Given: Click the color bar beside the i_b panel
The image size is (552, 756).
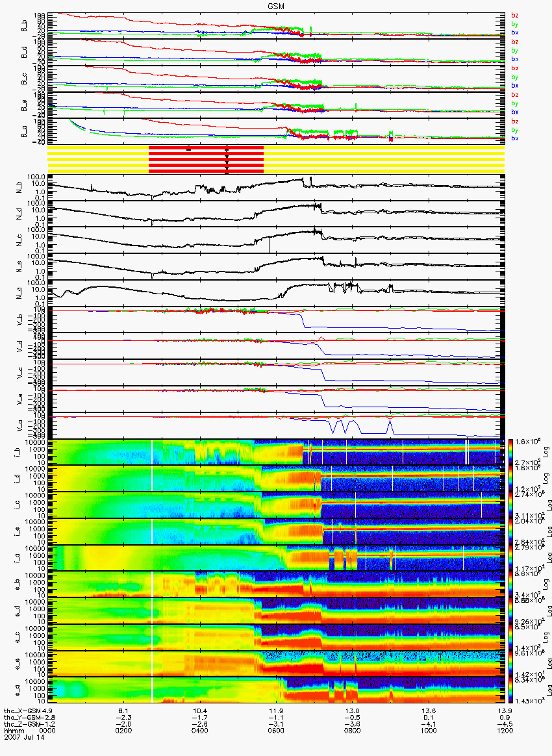Looking at the screenshot, I should (510, 452).
